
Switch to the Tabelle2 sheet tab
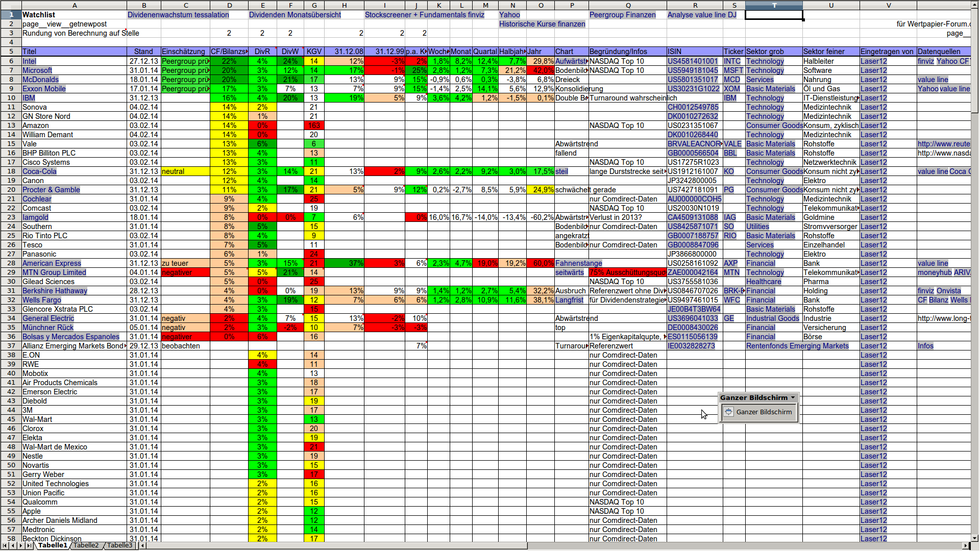tap(86, 545)
